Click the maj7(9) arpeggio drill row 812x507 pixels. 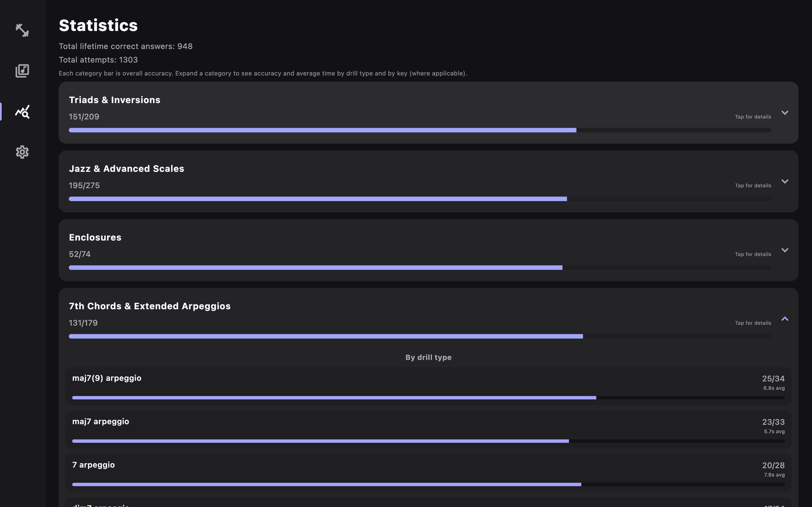(428, 386)
